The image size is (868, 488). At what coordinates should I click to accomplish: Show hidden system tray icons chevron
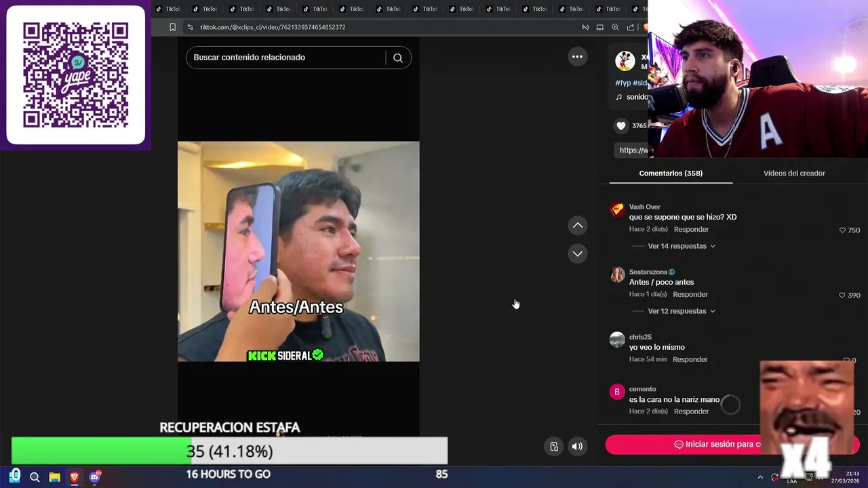coord(760,477)
